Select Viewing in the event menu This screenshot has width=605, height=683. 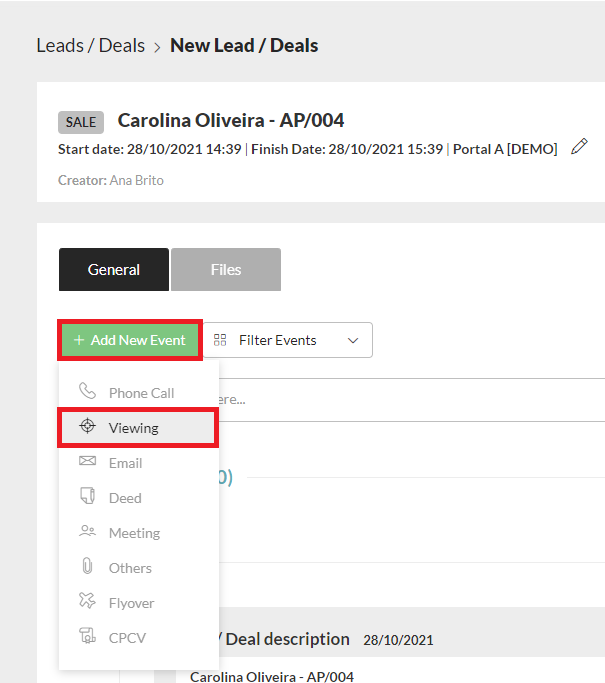(139, 428)
